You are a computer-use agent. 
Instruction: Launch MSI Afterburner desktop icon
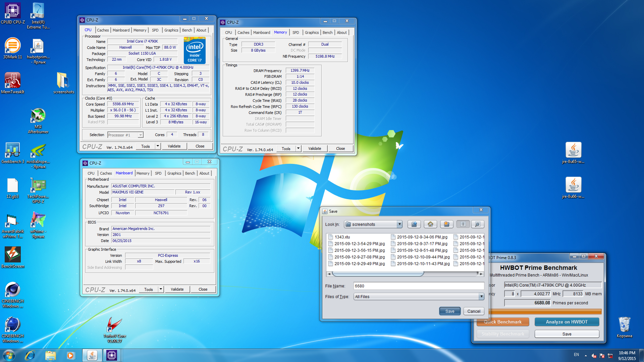(x=38, y=121)
